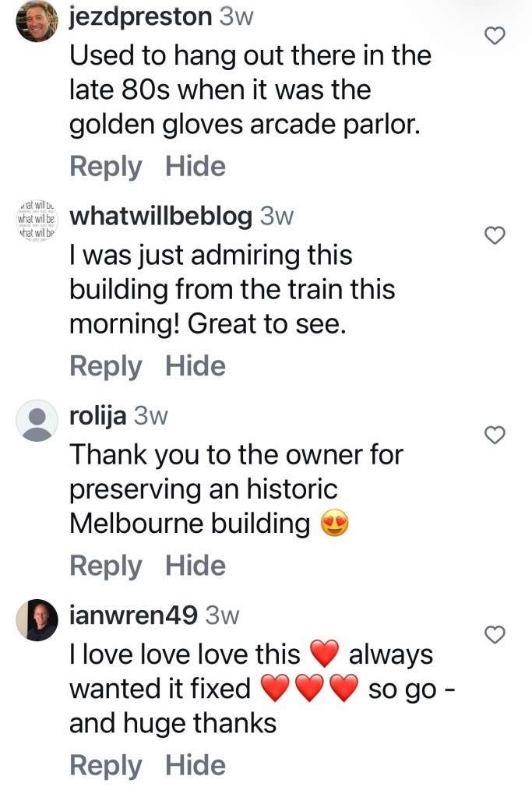Open the jezdpreston username link
532x797 pixels.
coord(141,18)
